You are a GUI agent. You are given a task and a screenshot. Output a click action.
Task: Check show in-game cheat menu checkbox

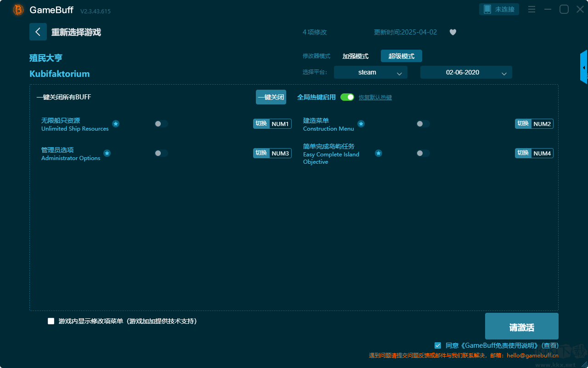click(51, 321)
